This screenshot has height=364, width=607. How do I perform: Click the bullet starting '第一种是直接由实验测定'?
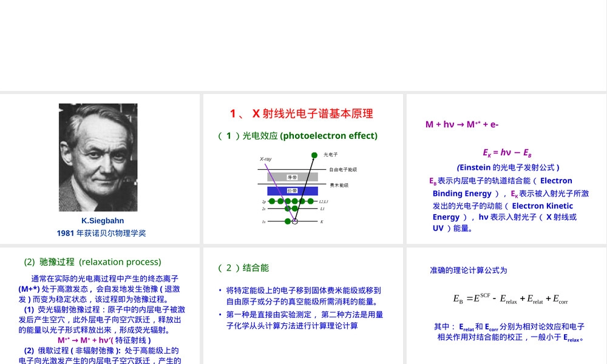305,320
